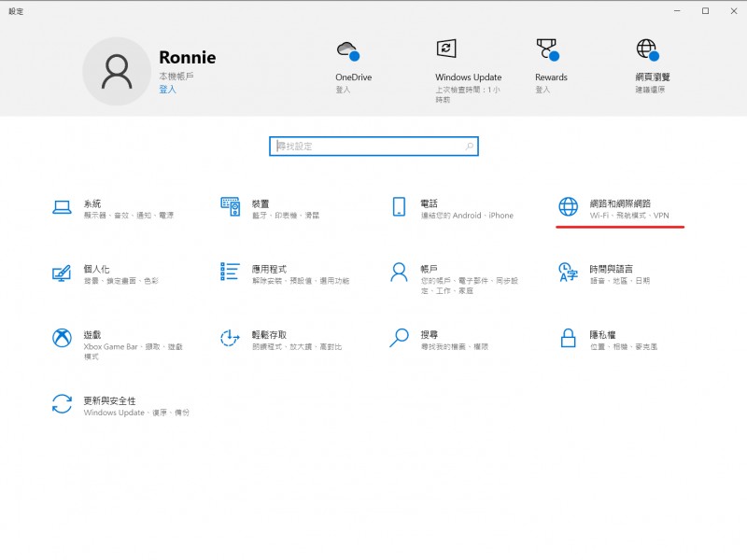Open the 應用程式 list icon
The width and height of the screenshot is (747, 560).
[x=230, y=272]
